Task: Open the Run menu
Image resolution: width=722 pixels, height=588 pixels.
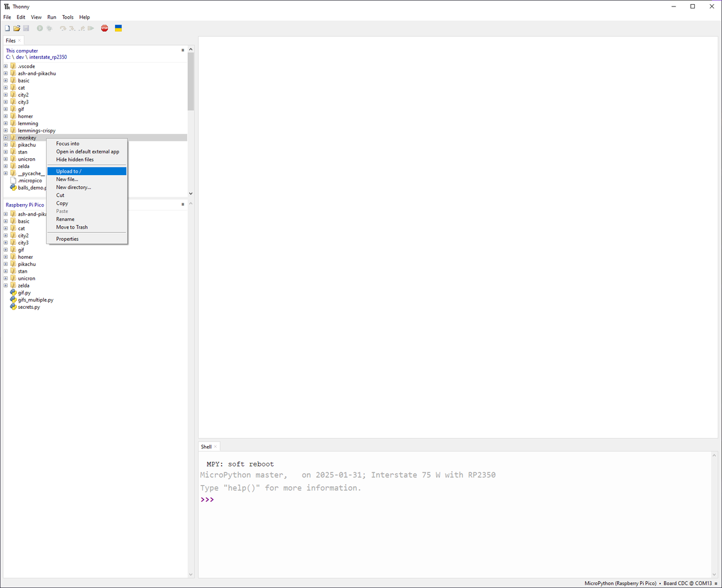Action: (x=52, y=17)
